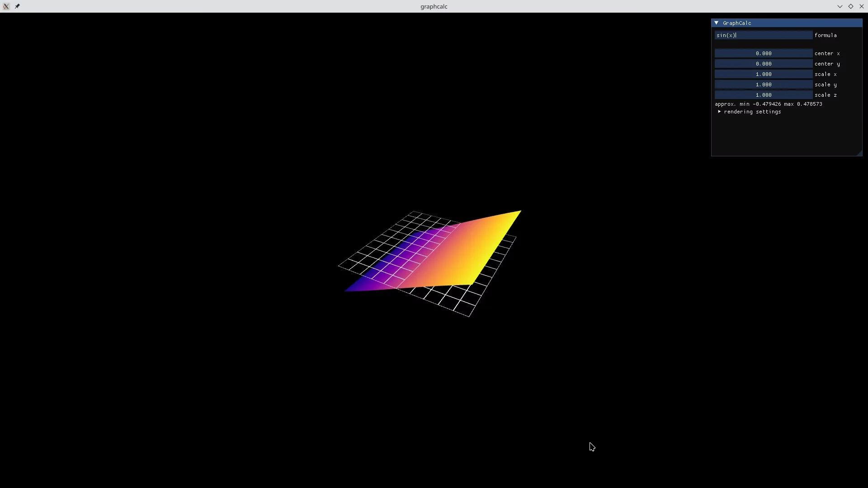Click the pin icon in title bar
868x488 pixels.
17,6
